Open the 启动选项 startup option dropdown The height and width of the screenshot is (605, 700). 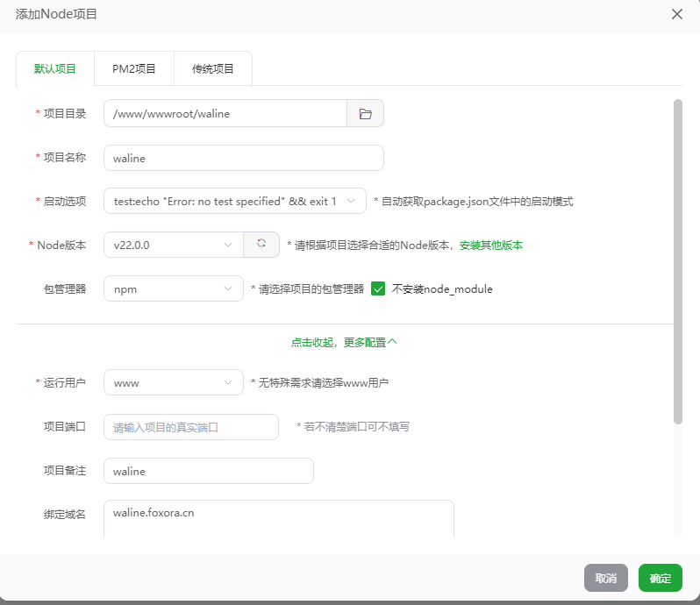coord(234,201)
